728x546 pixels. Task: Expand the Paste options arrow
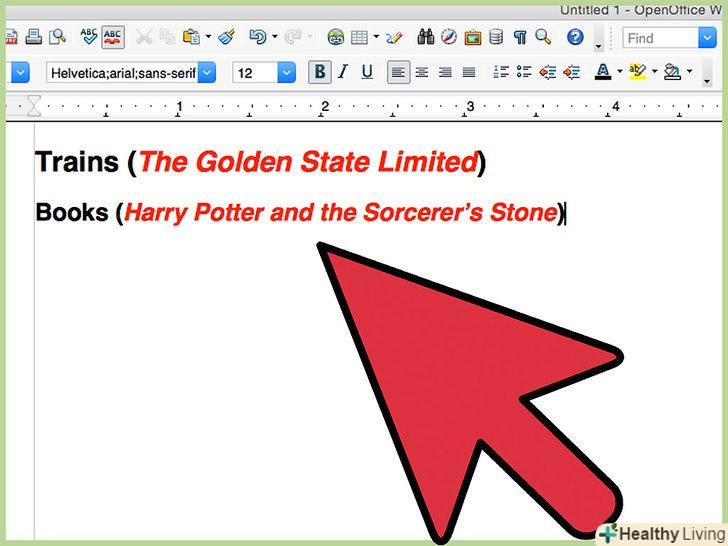(x=208, y=36)
